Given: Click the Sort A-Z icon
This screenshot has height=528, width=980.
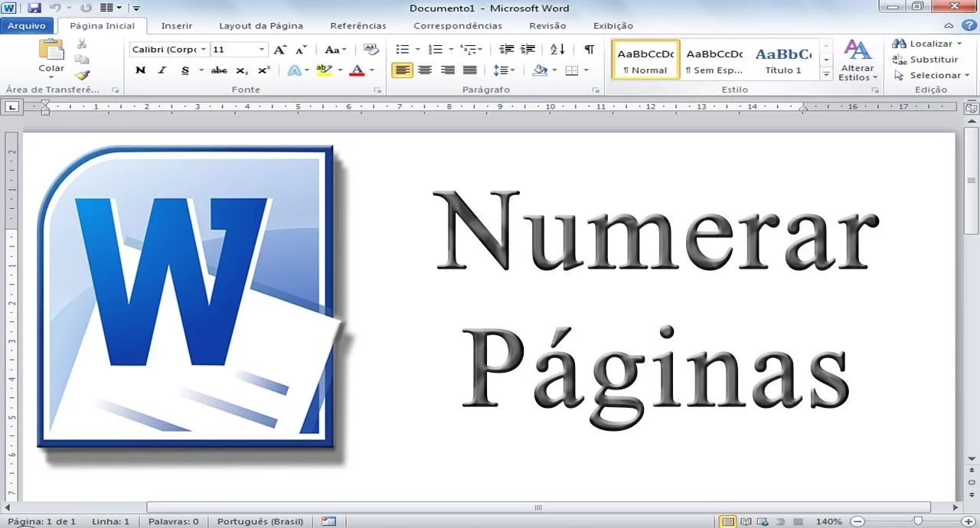Looking at the screenshot, I should pos(558,50).
